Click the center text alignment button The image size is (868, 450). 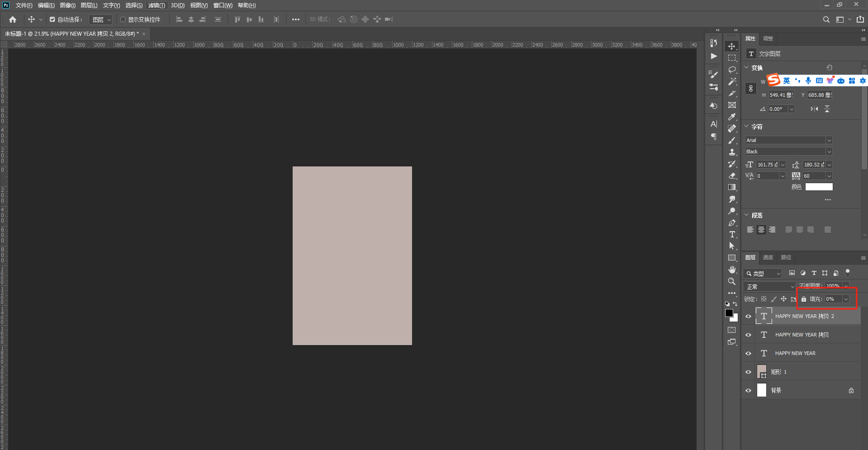tap(761, 230)
